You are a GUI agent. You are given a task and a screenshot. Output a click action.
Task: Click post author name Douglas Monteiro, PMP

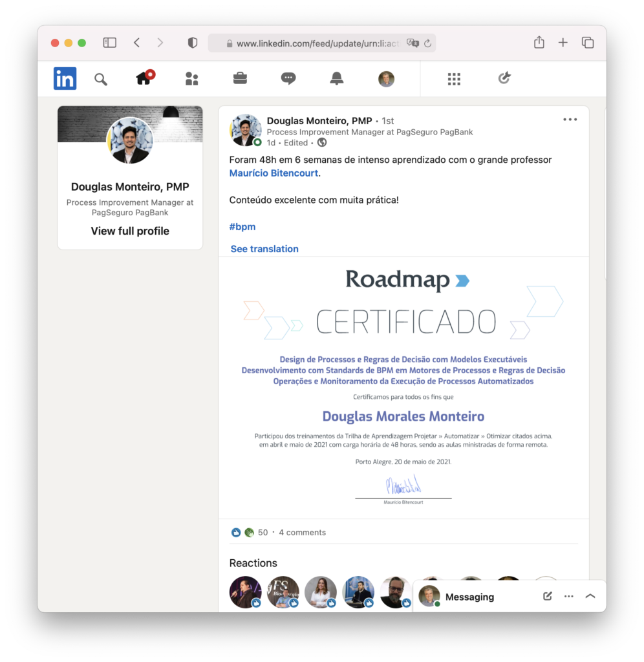click(x=319, y=121)
